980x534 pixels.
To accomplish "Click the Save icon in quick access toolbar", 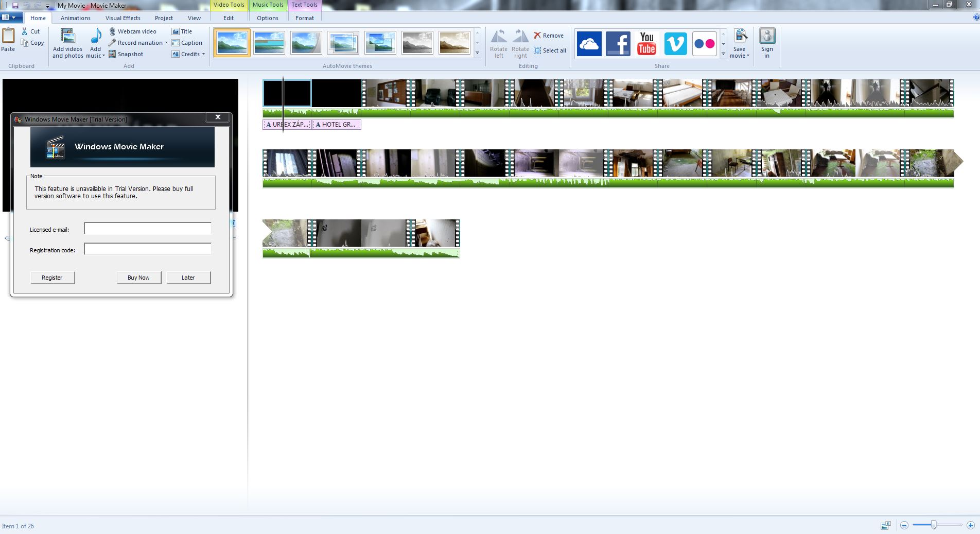I will tap(15, 5).
